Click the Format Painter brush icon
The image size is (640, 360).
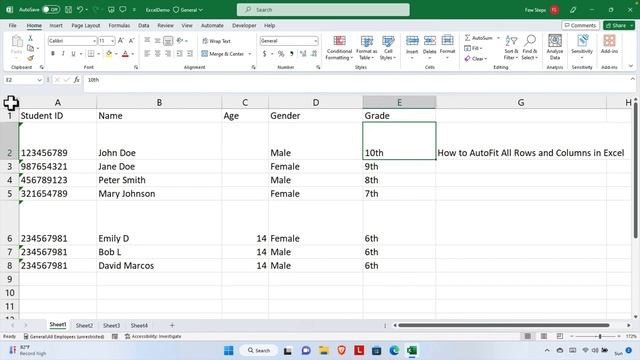[30, 58]
